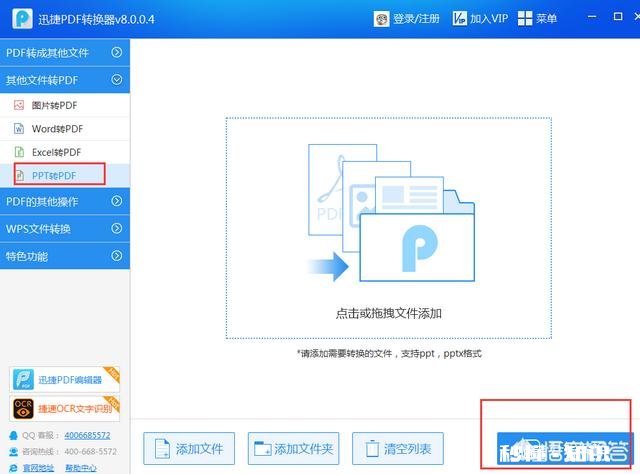Open QQ number 4006685572 link
The width and height of the screenshot is (640, 474).
[x=87, y=435]
